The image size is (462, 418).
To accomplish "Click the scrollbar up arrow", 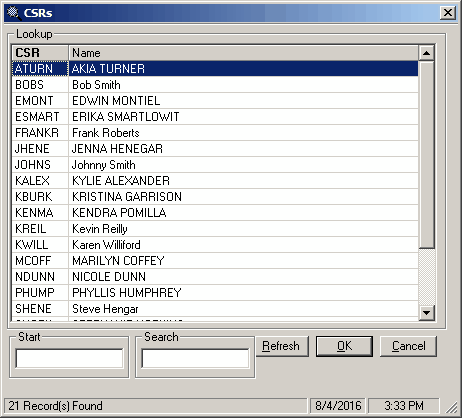I will 426,53.
